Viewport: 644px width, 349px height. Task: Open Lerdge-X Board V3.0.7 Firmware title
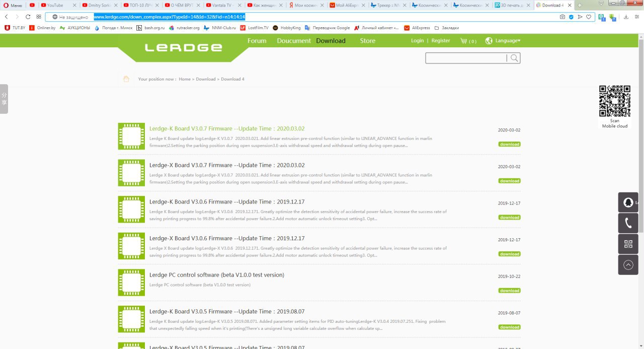coord(227,165)
